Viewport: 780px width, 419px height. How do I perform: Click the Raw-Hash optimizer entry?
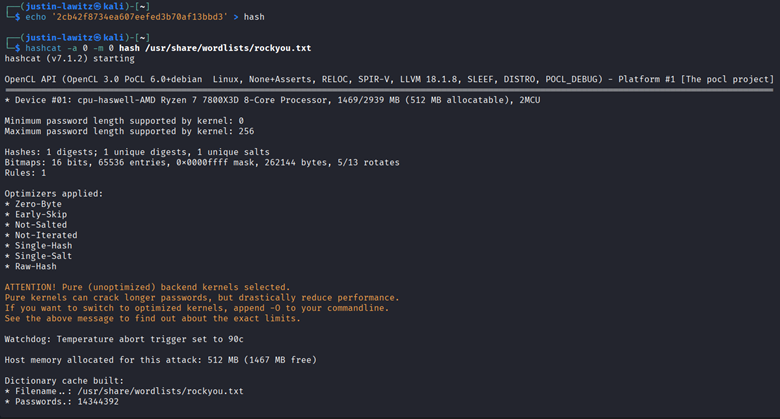(x=34, y=266)
